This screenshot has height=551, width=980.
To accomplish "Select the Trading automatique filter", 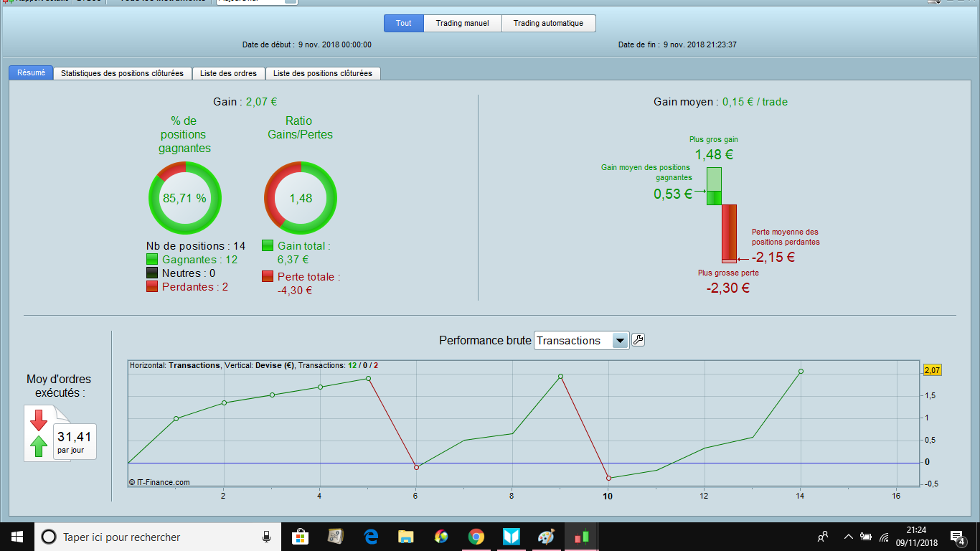I will (548, 23).
